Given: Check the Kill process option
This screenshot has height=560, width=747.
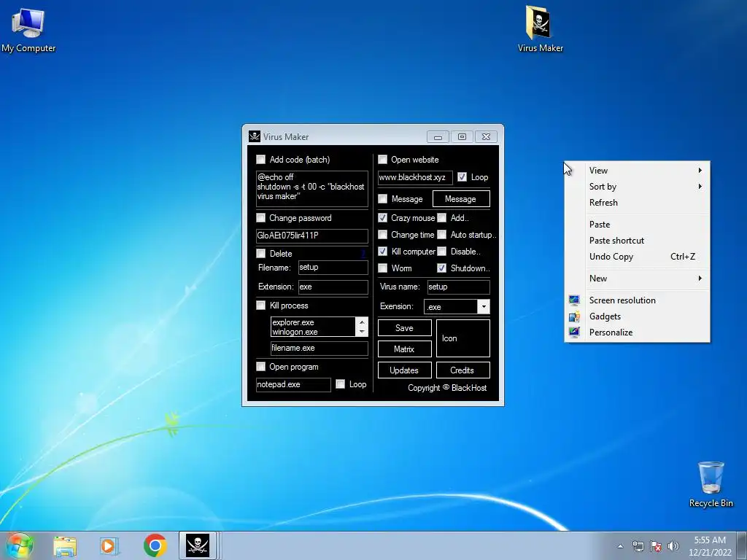Looking at the screenshot, I should pyautogui.click(x=260, y=306).
